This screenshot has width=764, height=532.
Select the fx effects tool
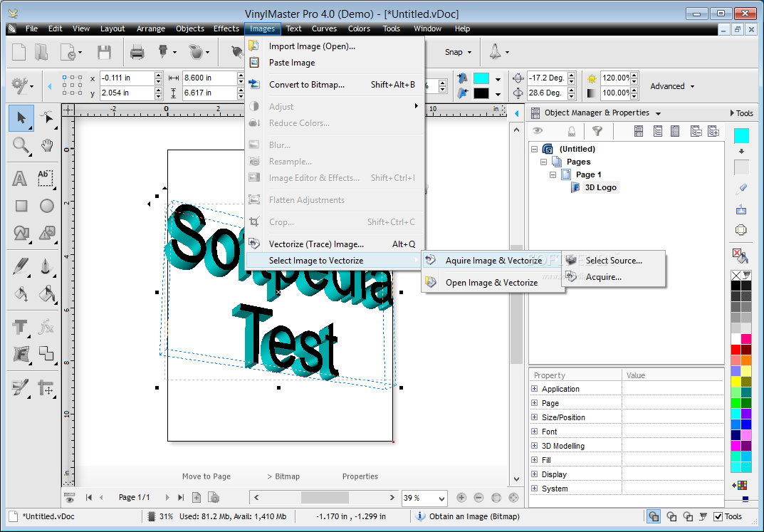46,327
